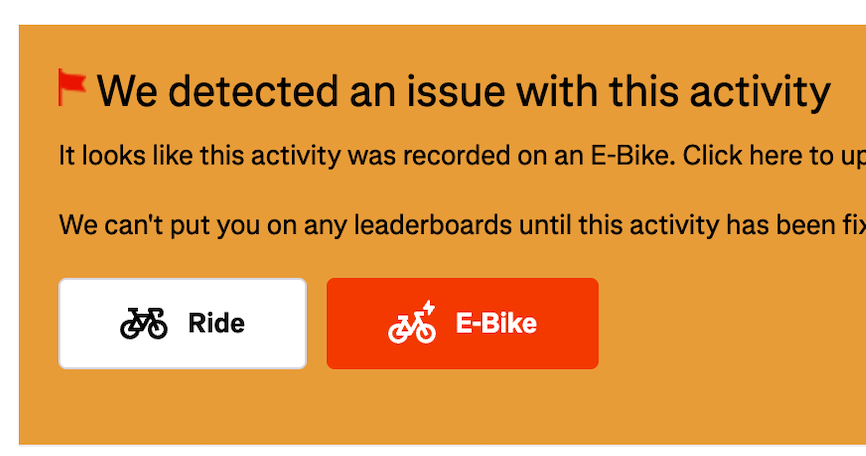Click the bicycle icon in Ride button
Viewport: 866px width, 456px height.
[144, 323]
